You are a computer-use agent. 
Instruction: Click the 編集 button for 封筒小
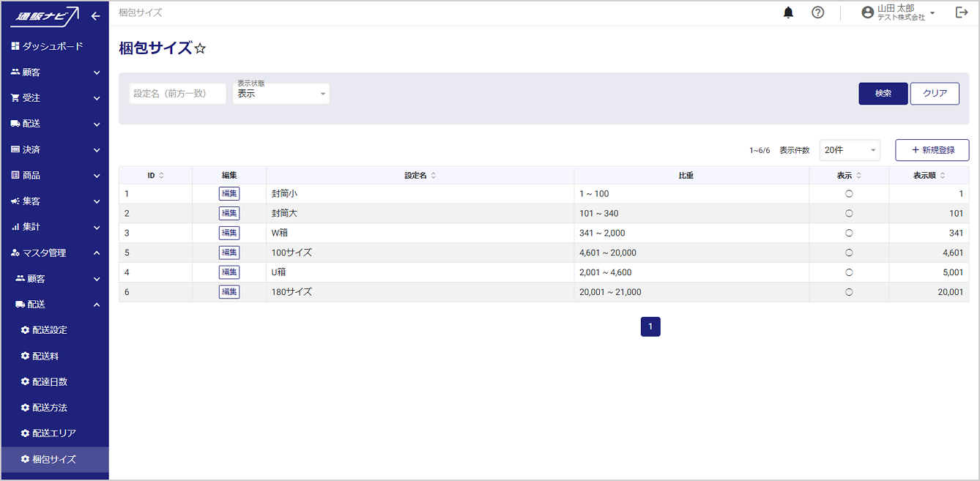point(229,194)
